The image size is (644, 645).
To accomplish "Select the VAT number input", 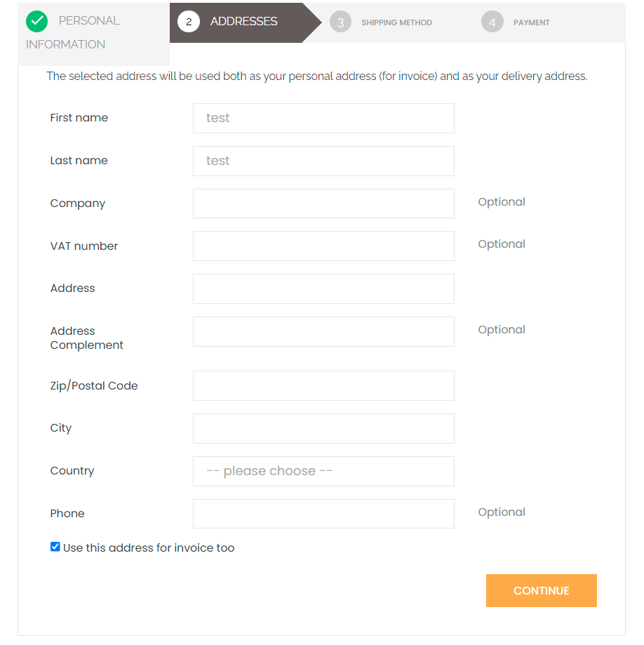I will pyautogui.click(x=323, y=246).
